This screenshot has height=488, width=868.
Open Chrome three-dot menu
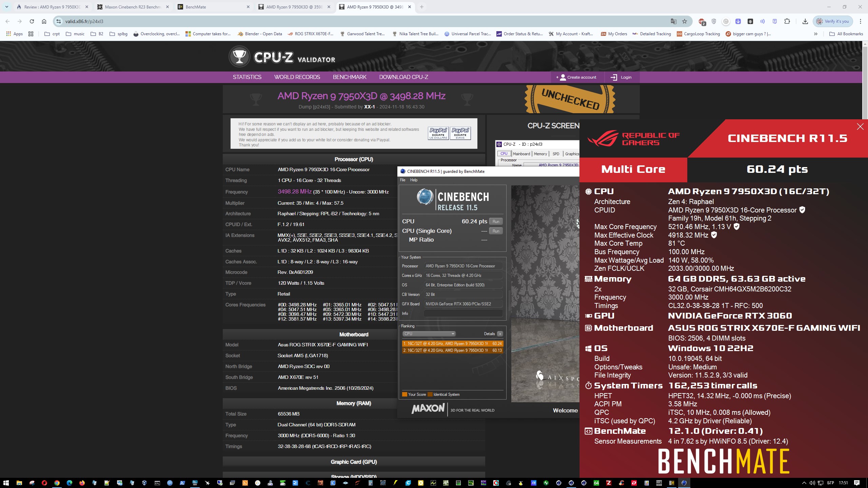[860, 21]
